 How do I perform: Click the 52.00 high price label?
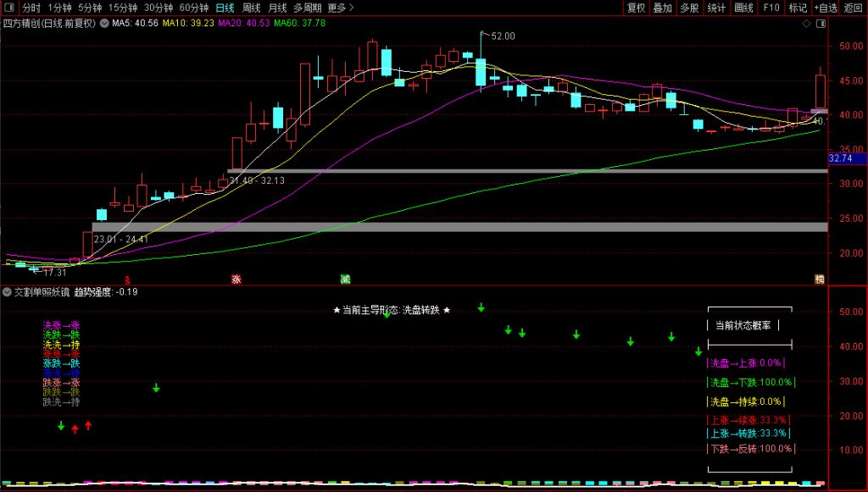pyautogui.click(x=503, y=36)
